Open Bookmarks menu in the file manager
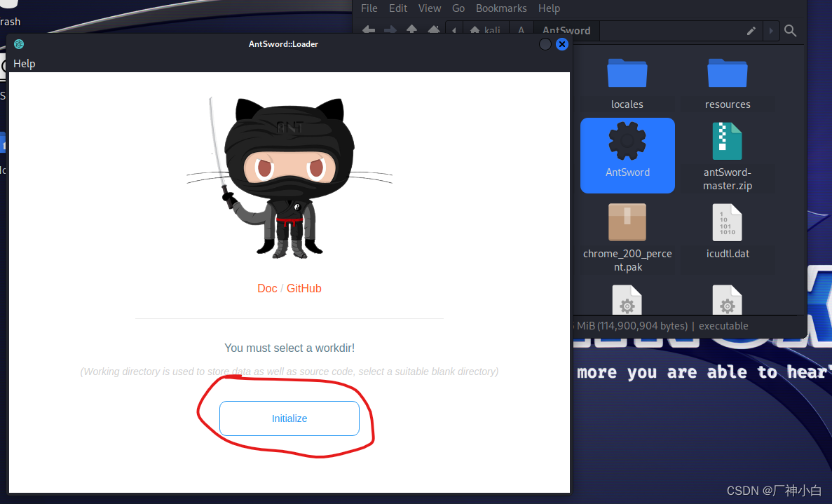Screen dimensions: 832x504 [x=501, y=8]
